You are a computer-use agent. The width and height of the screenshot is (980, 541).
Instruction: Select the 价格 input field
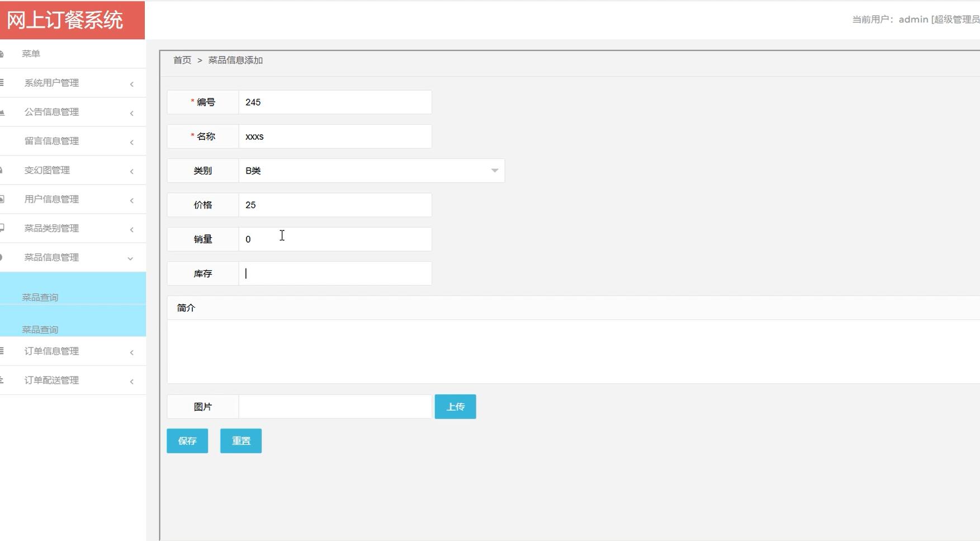pos(335,205)
